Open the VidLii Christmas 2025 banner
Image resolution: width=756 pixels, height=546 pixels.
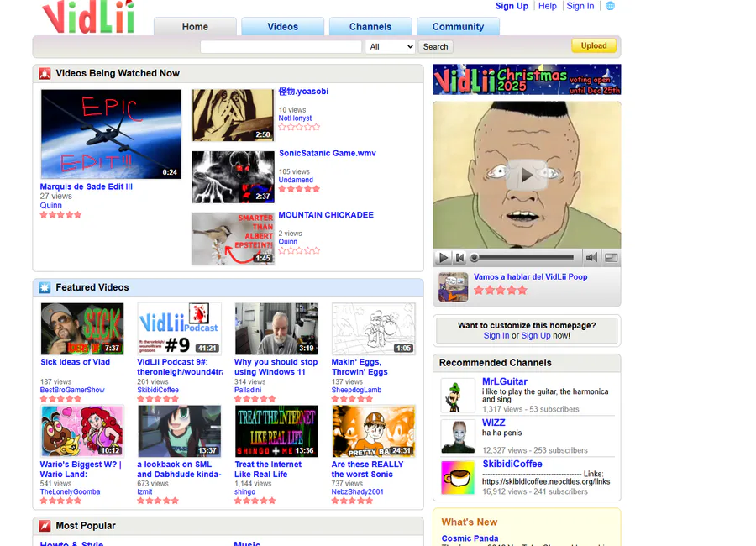tap(527, 80)
